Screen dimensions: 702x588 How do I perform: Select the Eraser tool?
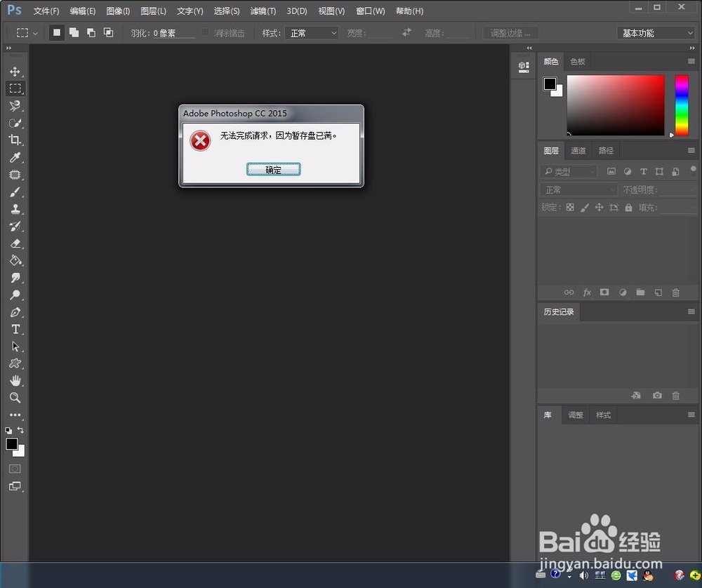click(x=15, y=243)
